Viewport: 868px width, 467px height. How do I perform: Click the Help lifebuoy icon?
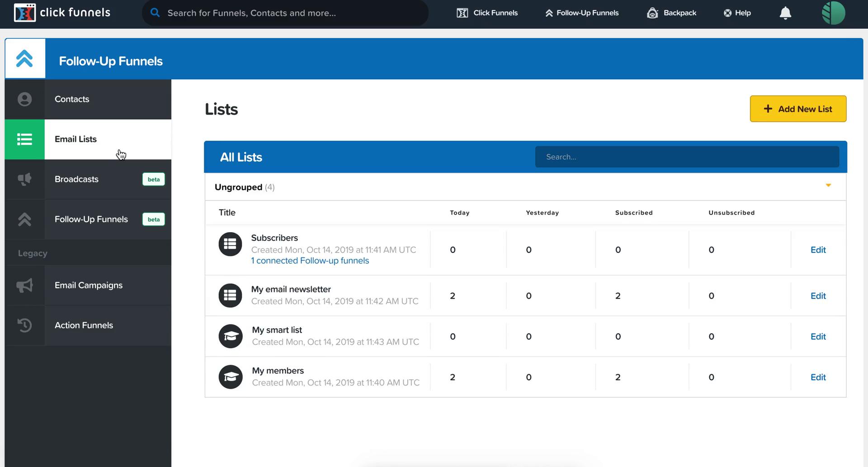tap(727, 13)
